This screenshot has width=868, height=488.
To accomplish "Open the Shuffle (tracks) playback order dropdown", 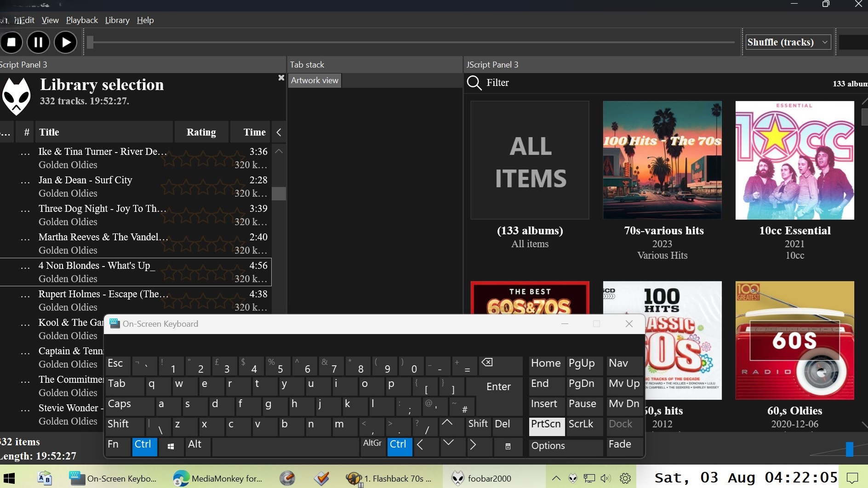I will (x=788, y=42).
